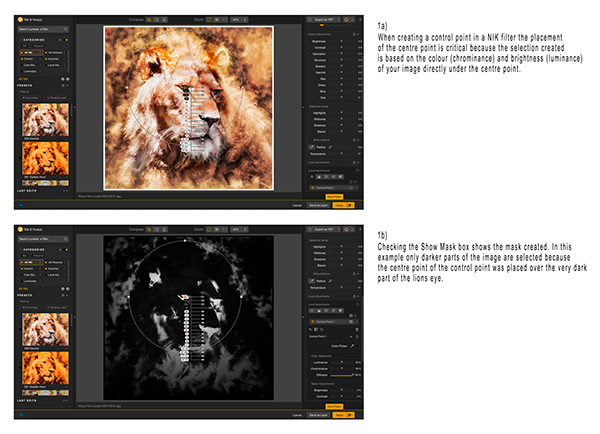This screenshot has width=600, height=434.
Task: Reset Local Adjustments section in 1b screenshot
Action: point(354,297)
